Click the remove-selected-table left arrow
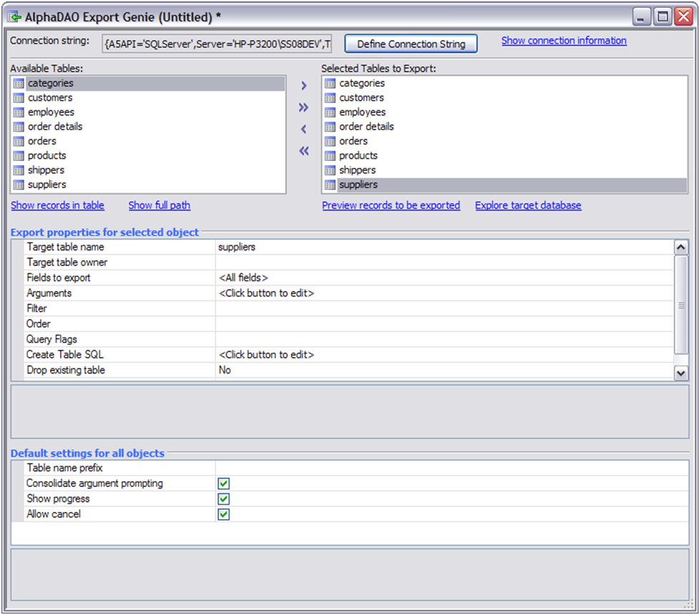The image size is (700, 615). coord(304,129)
